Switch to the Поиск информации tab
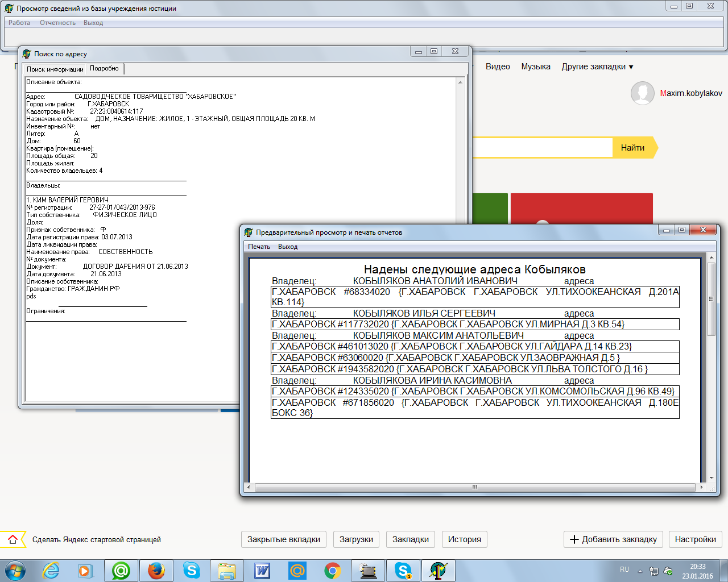The height and width of the screenshot is (582, 728). click(55, 69)
